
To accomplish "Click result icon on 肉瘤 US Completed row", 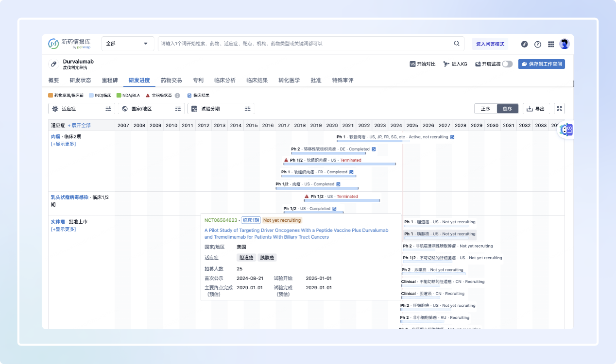I will tap(339, 184).
